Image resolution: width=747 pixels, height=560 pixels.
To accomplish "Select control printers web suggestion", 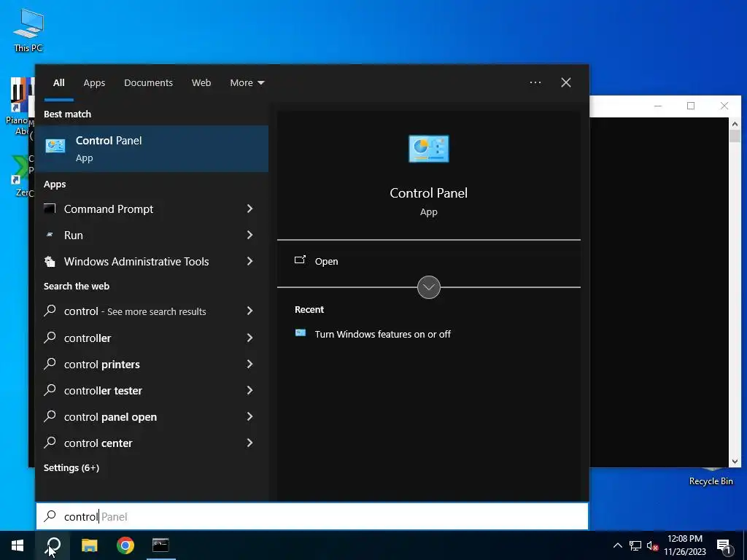I will click(x=139, y=365).
